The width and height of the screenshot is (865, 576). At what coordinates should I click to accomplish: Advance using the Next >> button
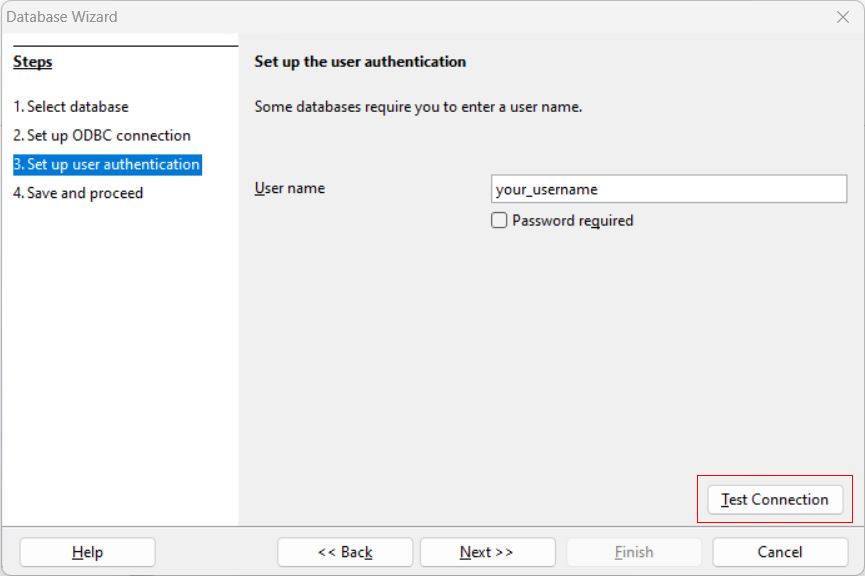(x=487, y=552)
